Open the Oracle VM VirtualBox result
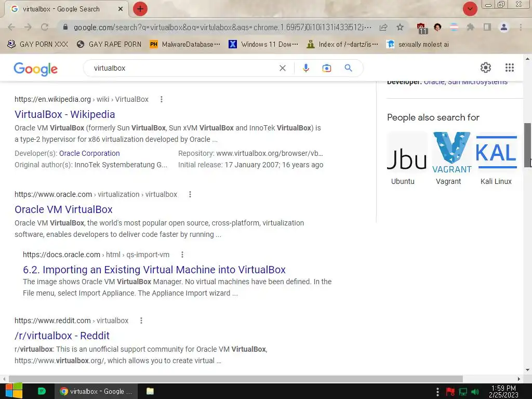Screen dimensions: 532x399 63,209
